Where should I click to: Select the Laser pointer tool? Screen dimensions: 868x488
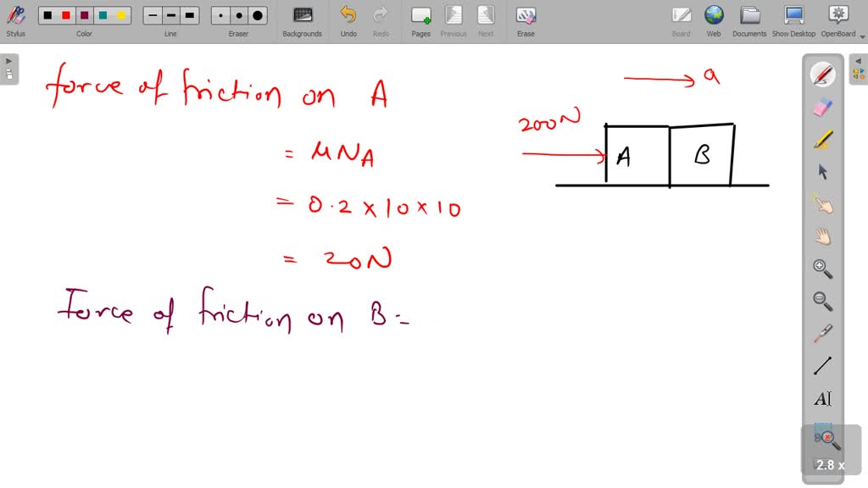[822, 333]
